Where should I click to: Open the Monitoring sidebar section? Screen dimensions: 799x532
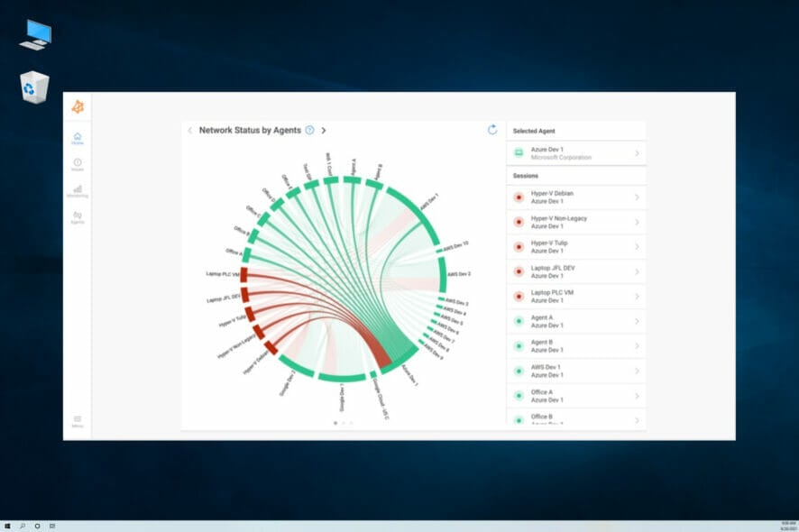pos(78,191)
